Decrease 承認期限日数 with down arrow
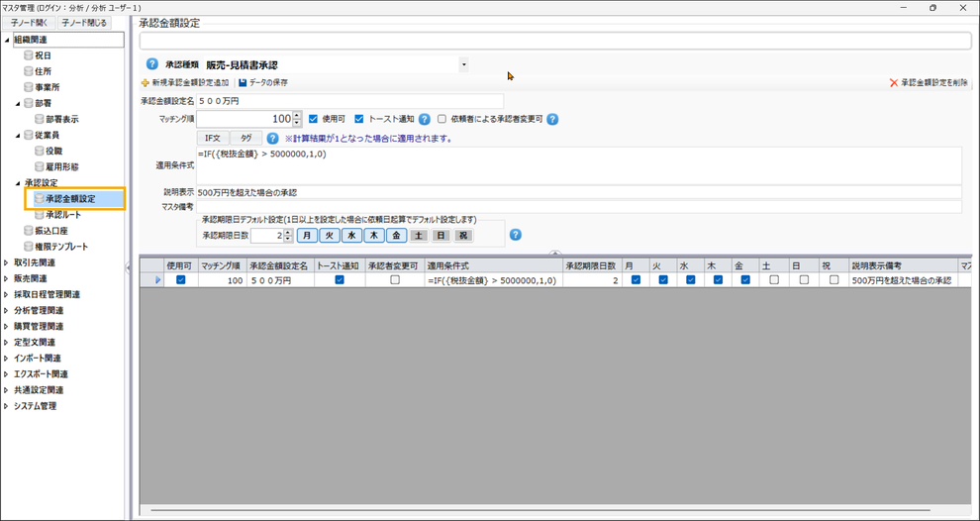This screenshot has width=980, height=521. pyautogui.click(x=287, y=239)
